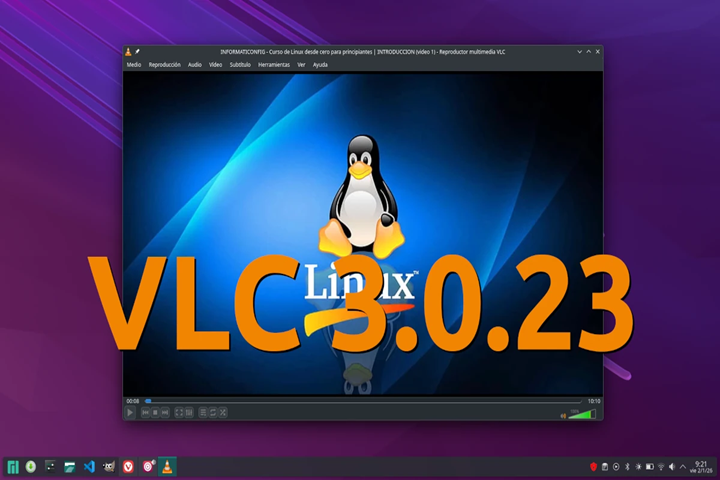This screenshot has height=480, width=720.
Task: Skip to previous media in VLC
Action: tap(146, 412)
